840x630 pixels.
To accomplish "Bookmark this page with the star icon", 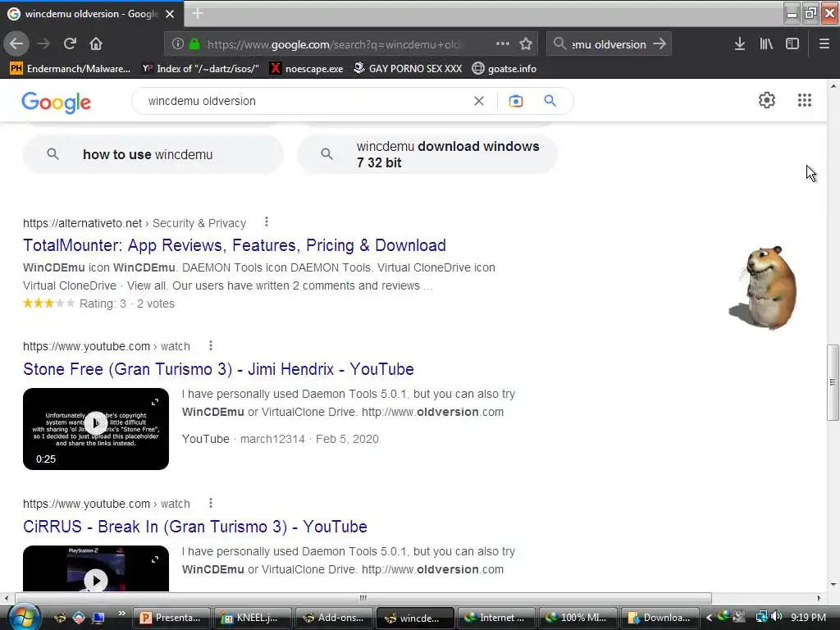I will tap(526, 43).
